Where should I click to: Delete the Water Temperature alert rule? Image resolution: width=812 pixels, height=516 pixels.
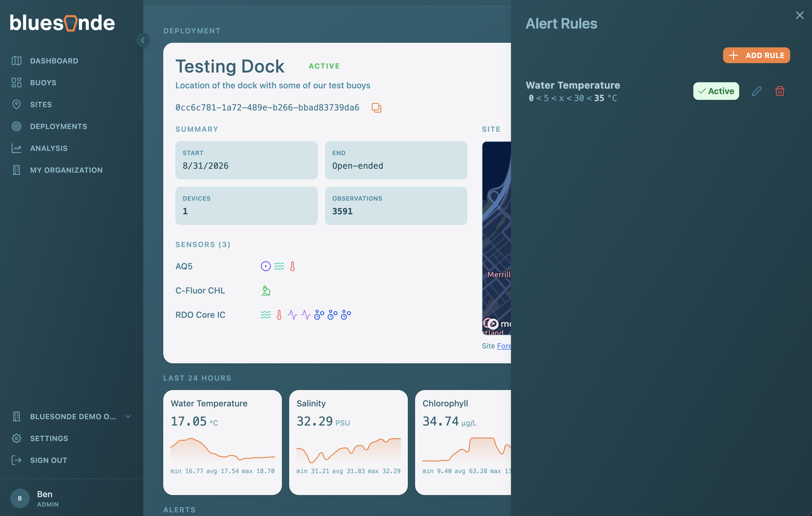pyautogui.click(x=780, y=91)
